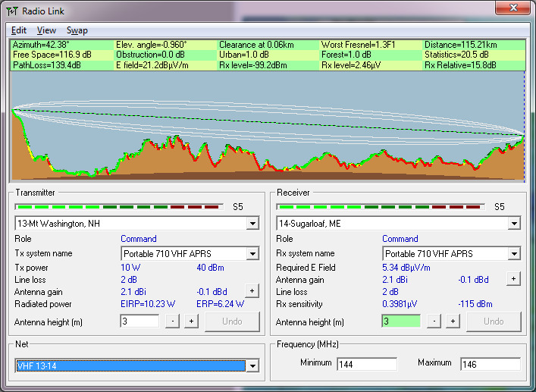Increase receiver antenna height with plus

tap(453, 321)
